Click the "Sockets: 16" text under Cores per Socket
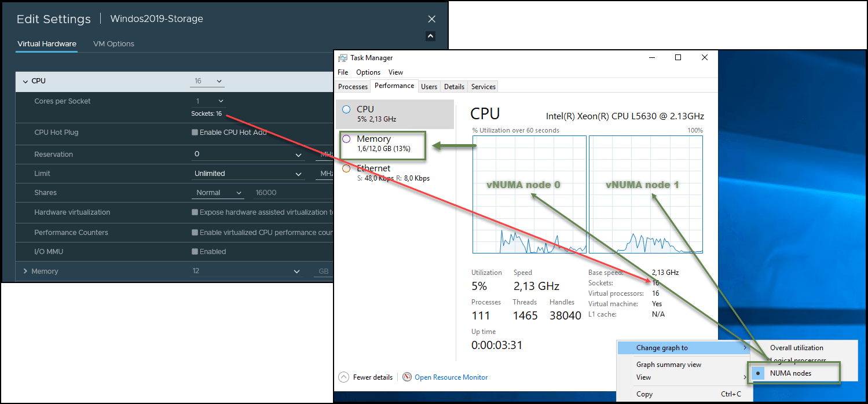Screen dimensions: 868x404 [x=207, y=113]
